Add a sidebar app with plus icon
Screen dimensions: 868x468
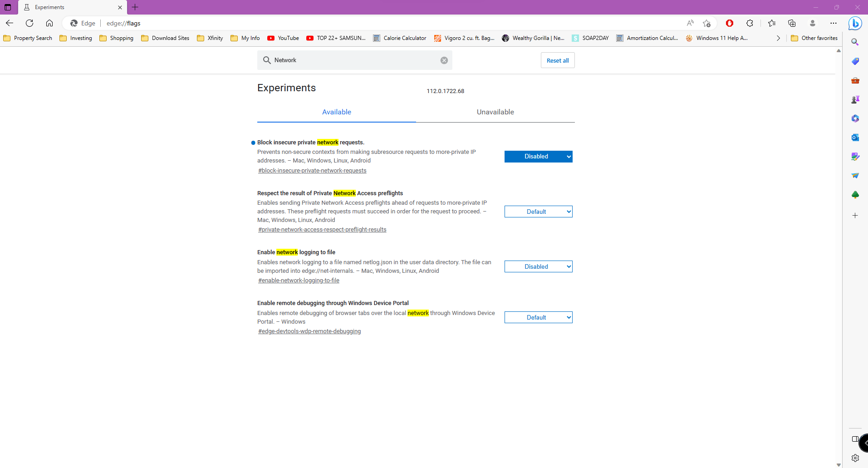(x=855, y=216)
